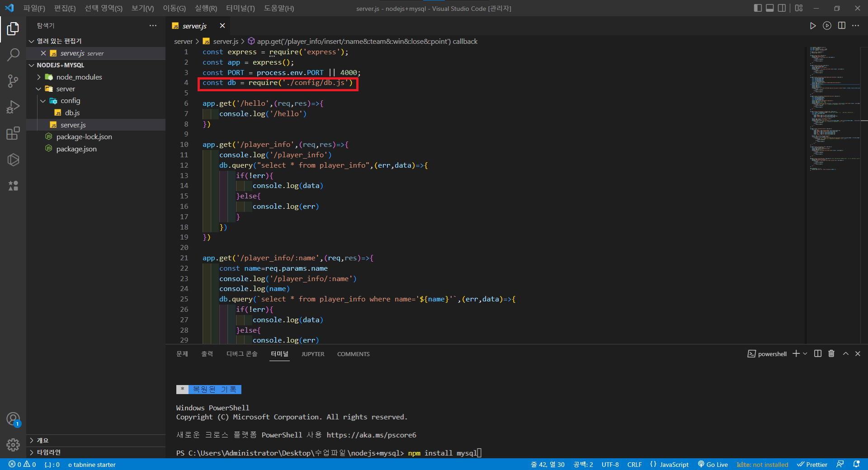
Task: Open the Accounts menu icon
Action: point(13,419)
